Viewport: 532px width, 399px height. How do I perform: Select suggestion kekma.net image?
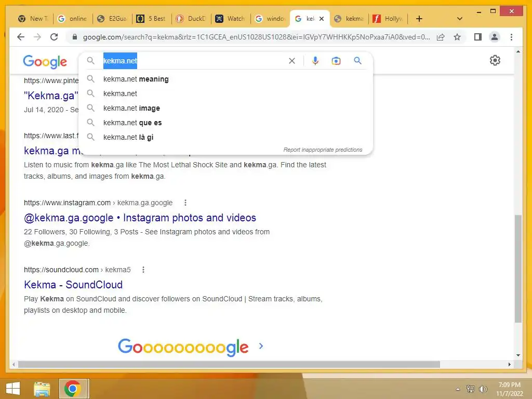225,108
